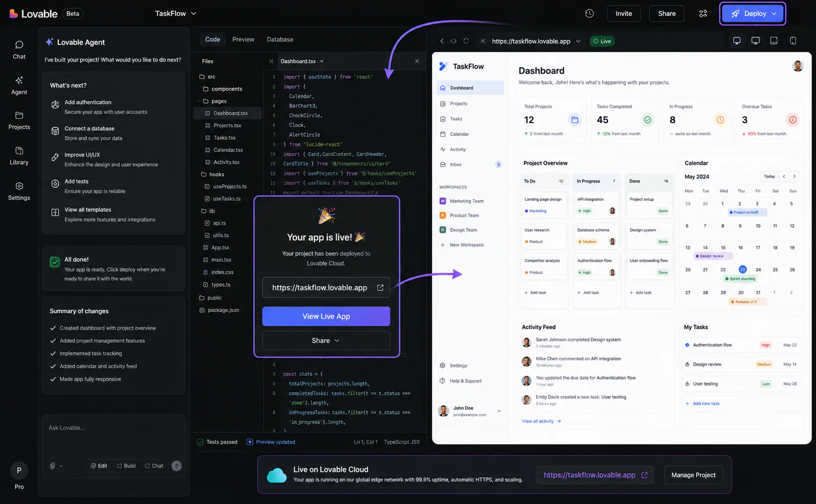Open Inbox in TaskFlow sidebar
Image resolution: width=816 pixels, height=504 pixels.
(x=470, y=165)
